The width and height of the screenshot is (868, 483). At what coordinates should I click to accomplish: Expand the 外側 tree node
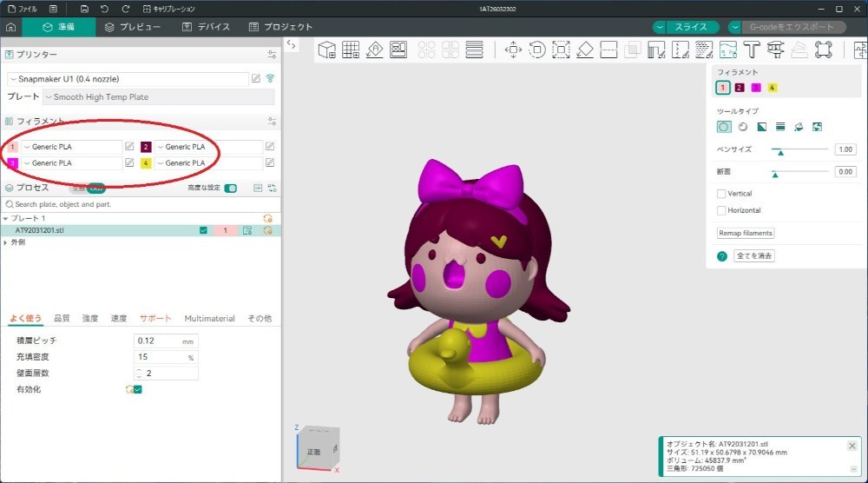(x=5, y=242)
